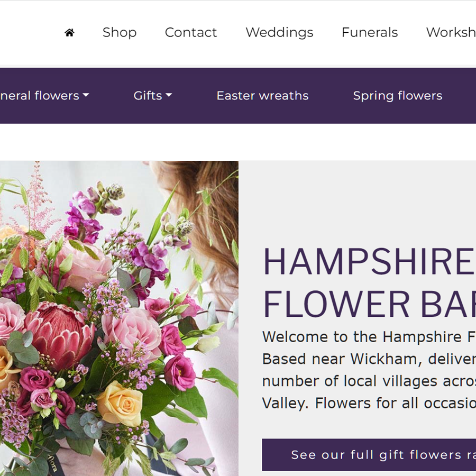Go to the home page icon
This screenshot has width=476, height=476.
click(69, 33)
